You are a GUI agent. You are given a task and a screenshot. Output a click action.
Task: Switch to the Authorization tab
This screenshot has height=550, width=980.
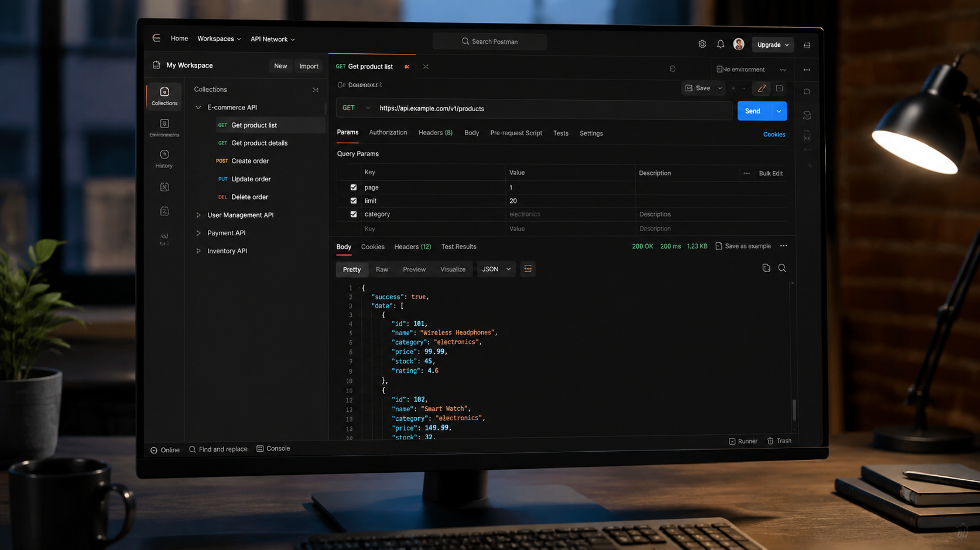(388, 133)
